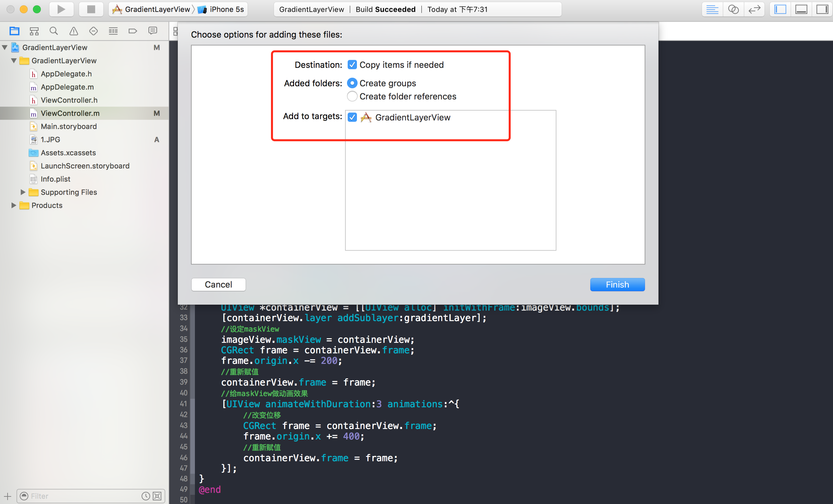The height and width of the screenshot is (504, 833).
Task: Expand Products folder in navigator
Action: click(13, 205)
